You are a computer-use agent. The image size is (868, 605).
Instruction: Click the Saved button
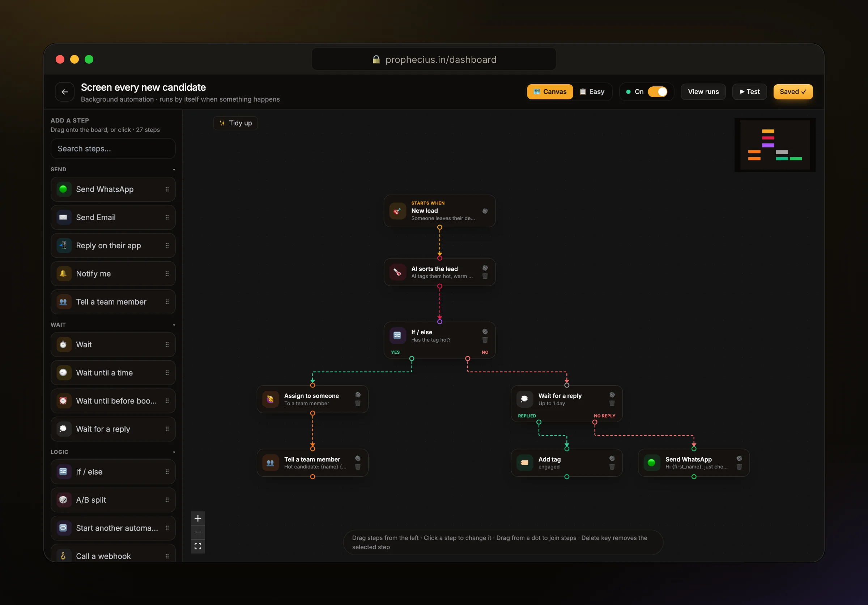pos(793,92)
